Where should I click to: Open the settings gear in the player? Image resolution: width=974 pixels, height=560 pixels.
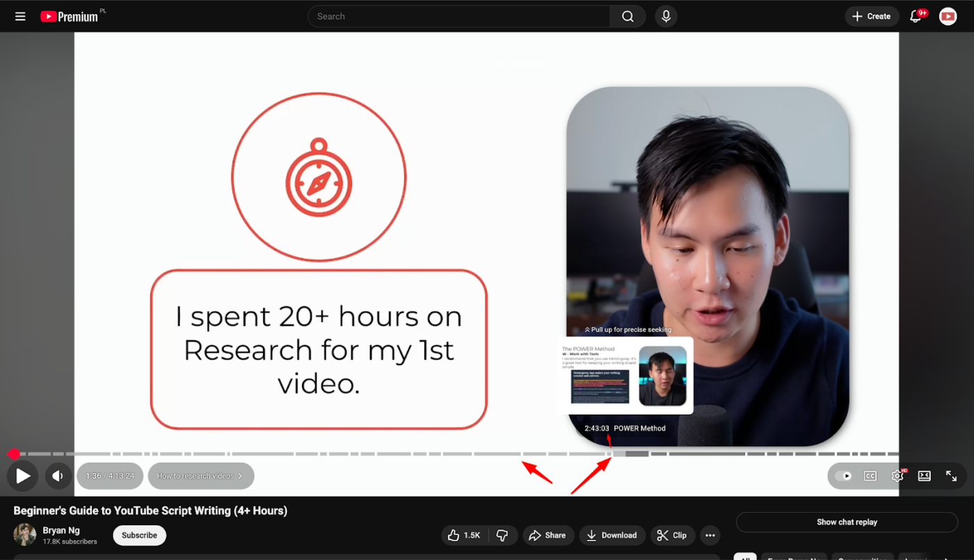(x=897, y=476)
